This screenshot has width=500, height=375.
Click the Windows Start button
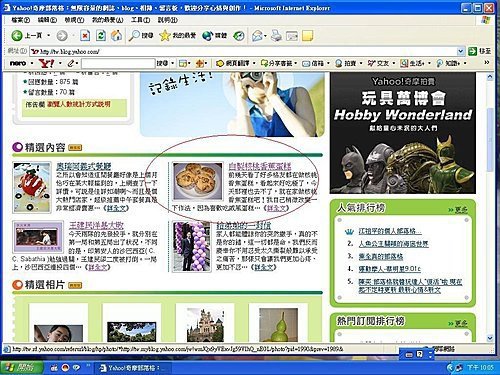pos(22,368)
